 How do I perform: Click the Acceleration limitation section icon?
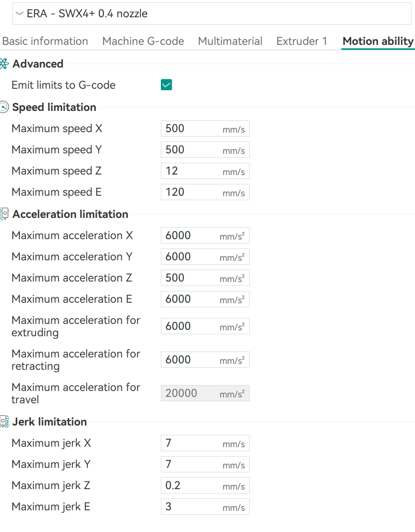[4, 214]
